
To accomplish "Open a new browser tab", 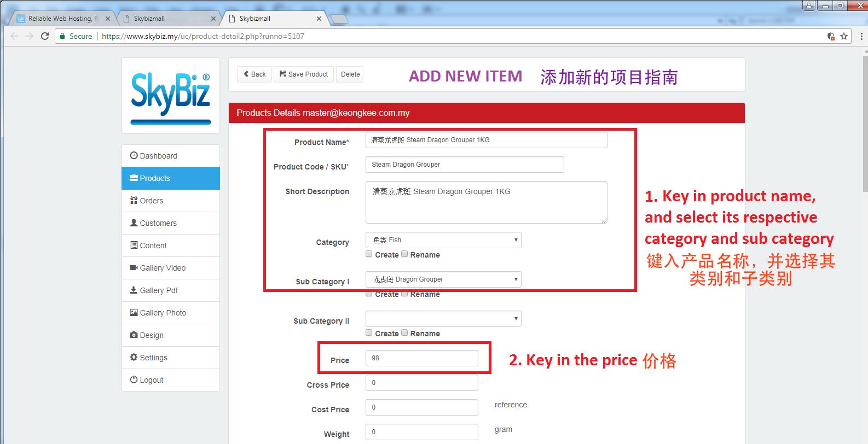I will (339, 19).
